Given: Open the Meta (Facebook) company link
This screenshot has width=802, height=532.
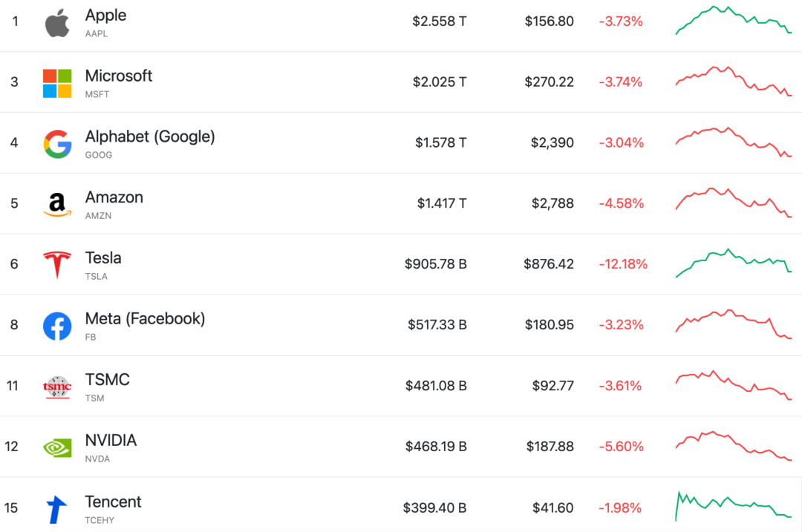Looking at the screenshot, I should click(x=145, y=319).
